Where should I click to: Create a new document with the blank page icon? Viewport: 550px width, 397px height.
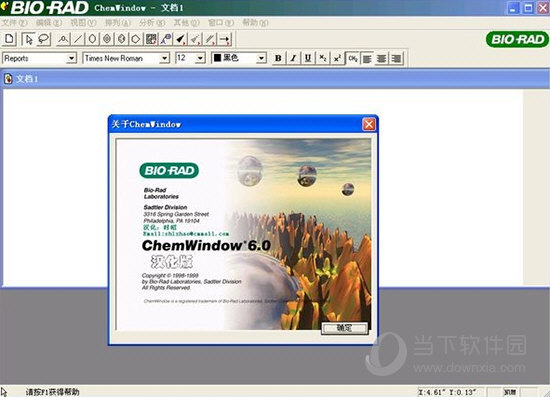9,39
